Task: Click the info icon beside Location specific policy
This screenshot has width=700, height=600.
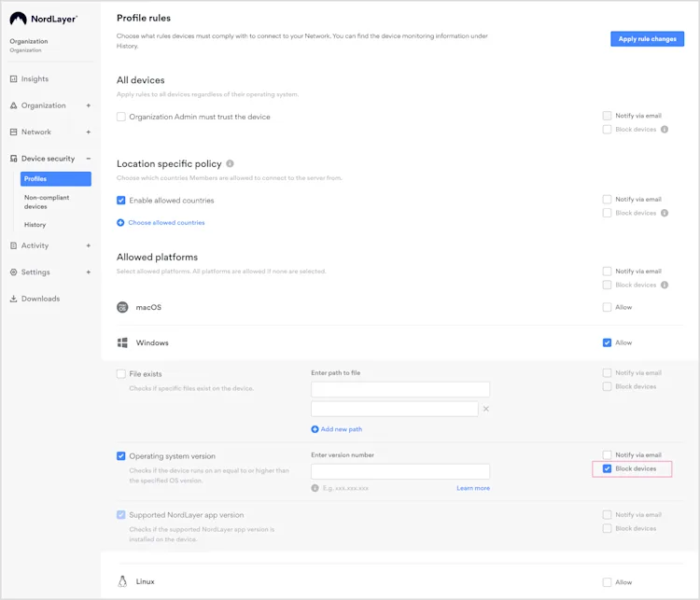Action: point(230,163)
